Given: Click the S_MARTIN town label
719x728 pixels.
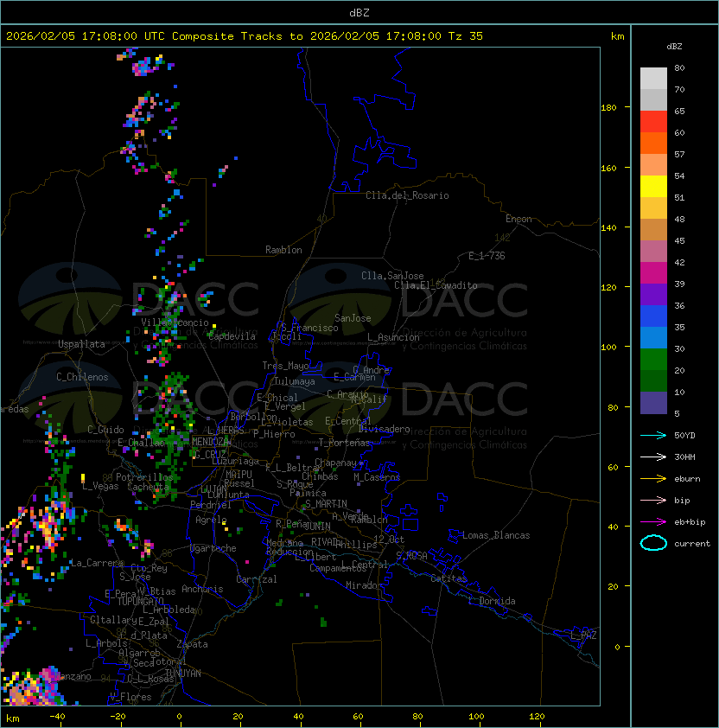Looking at the screenshot, I should (326, 503).
